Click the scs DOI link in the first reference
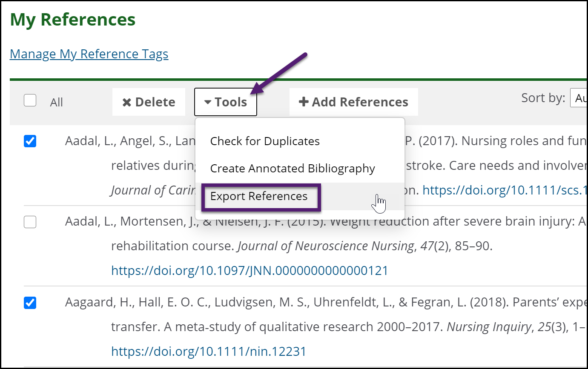This screenshot has height=369, width=588. [x=502, y=190]
